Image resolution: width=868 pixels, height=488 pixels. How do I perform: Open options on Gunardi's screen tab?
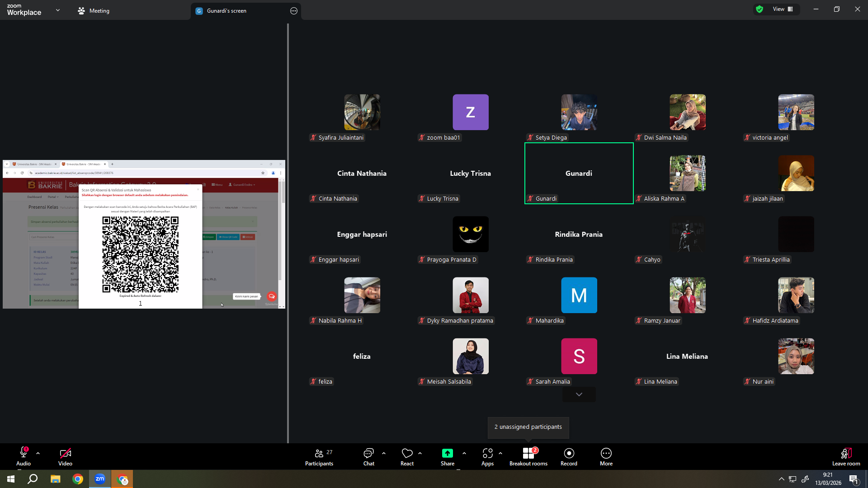point(294,11)
